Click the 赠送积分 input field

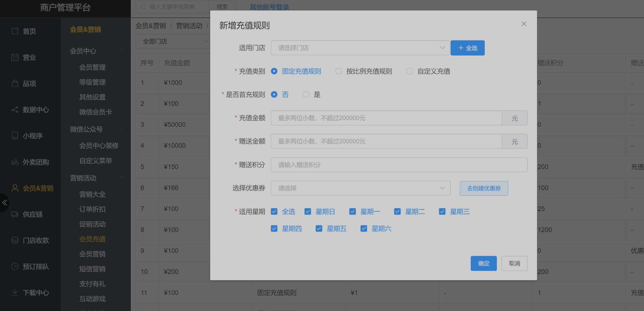click(x=399, y=165)
